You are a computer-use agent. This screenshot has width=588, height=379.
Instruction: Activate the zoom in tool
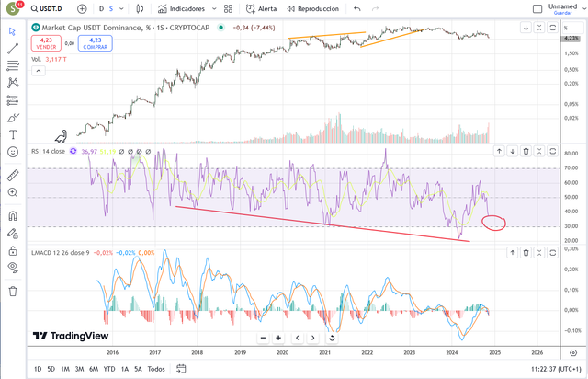(x=13, y=192)
